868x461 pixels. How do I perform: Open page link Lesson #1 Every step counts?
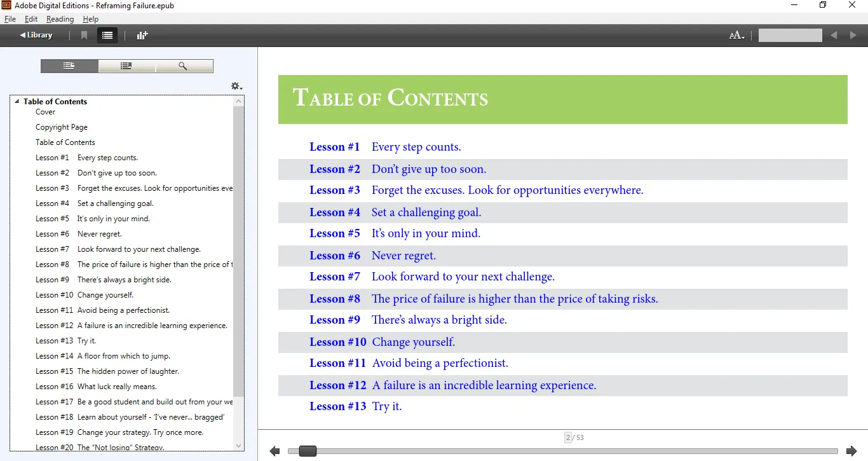coord(385,147)
